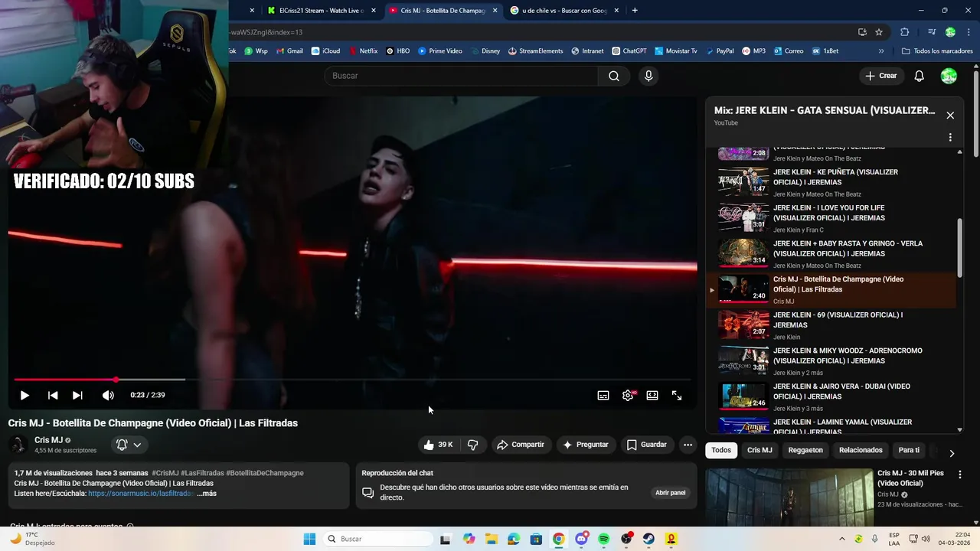Image resolution: width=980 pixels, height=551 pixels.
Task: Play I LOVE YOU FOR LIFE from playlist
Action: click(831, 218)
